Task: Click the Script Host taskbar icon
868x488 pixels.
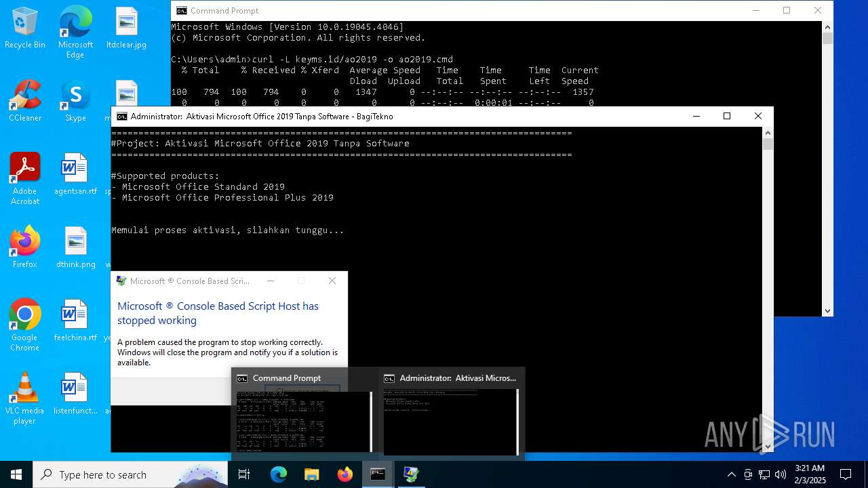Action: coord(411,474)
